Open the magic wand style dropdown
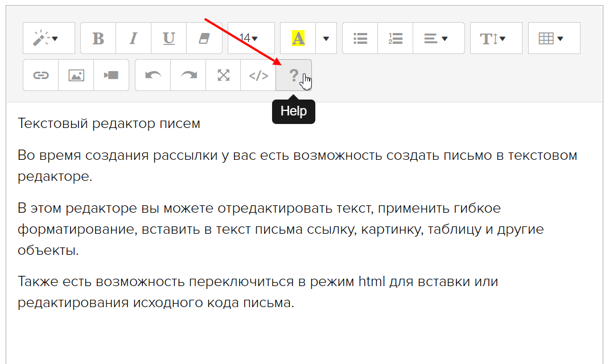609x364 pixels. pyautogui.click(x=48, y=38)
